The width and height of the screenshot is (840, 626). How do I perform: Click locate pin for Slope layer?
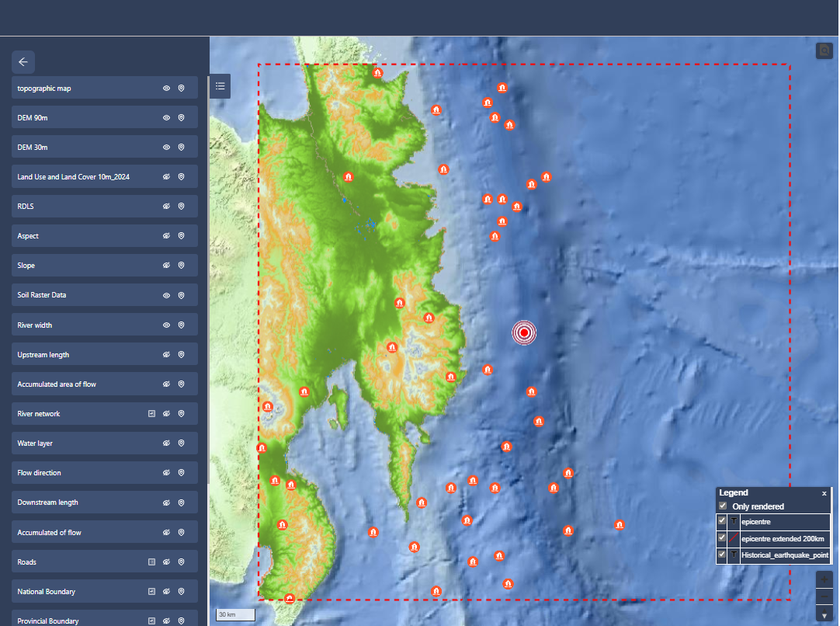181,266
